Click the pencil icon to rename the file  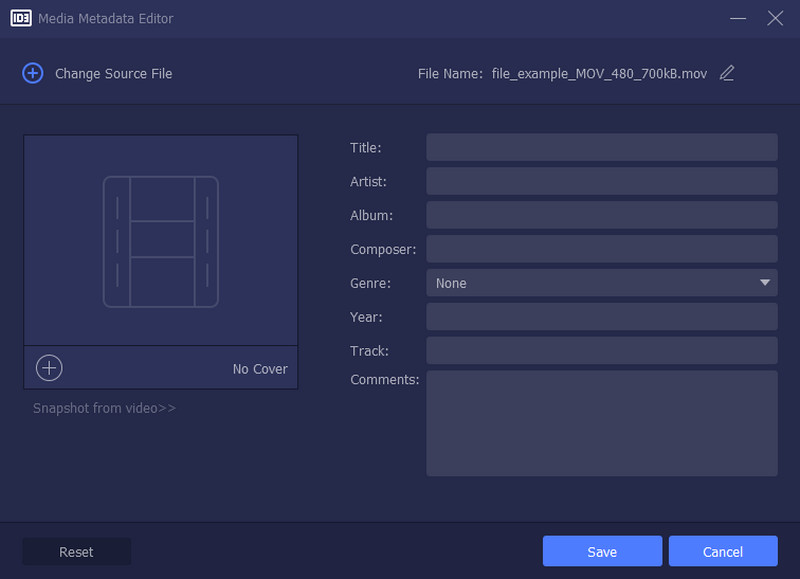726,73
